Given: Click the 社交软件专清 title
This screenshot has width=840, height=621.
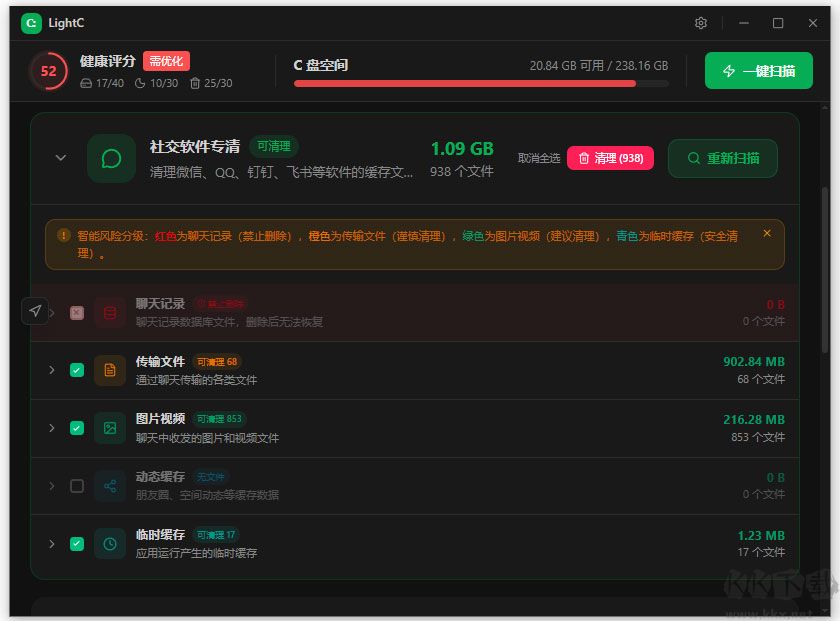Looking at the screenshot, I should click(195, 146).
